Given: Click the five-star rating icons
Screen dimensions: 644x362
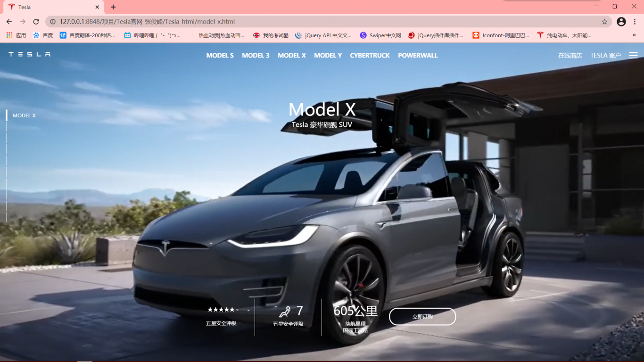Looking at the screenshot, I should (221, 310).
